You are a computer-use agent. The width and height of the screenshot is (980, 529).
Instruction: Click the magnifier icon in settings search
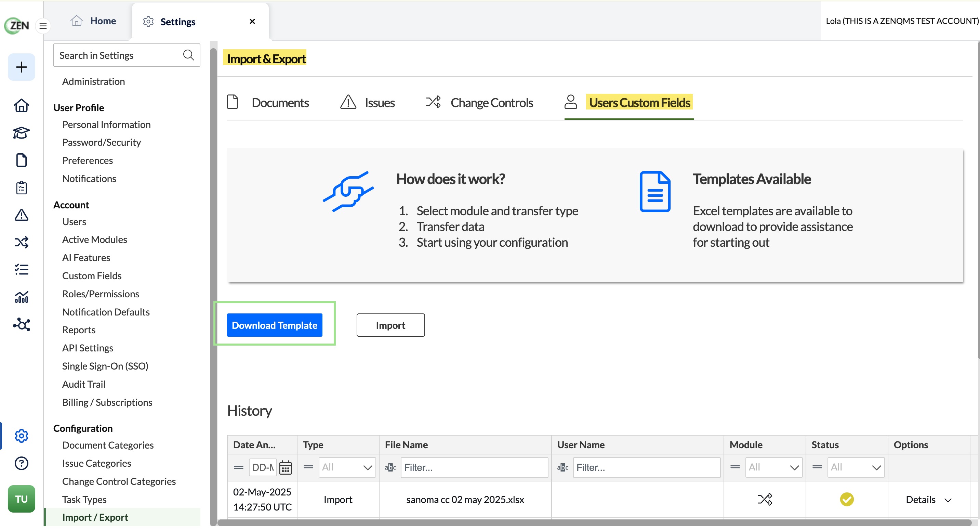[188, 55]
